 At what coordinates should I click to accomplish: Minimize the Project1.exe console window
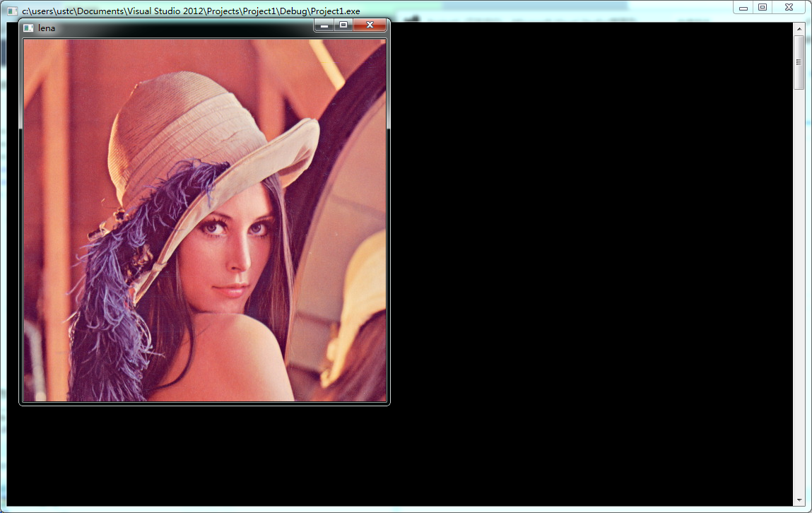[x=743, y=8]
